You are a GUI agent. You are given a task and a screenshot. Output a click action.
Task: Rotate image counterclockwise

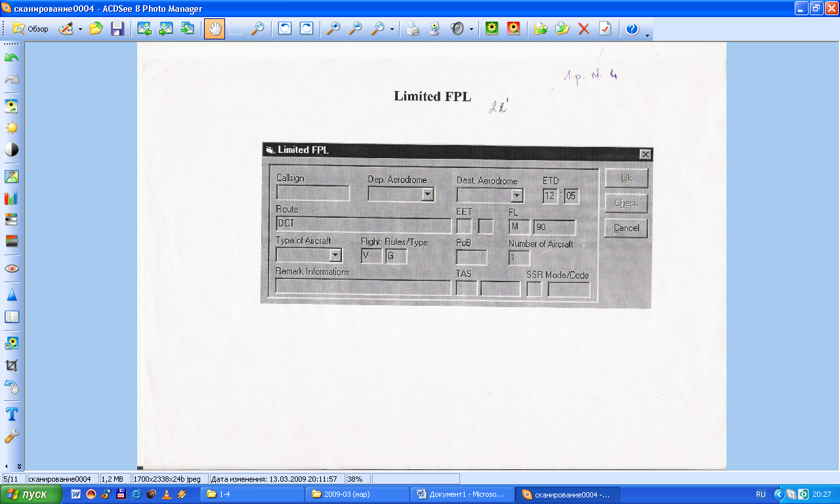(x=285, y=29)
